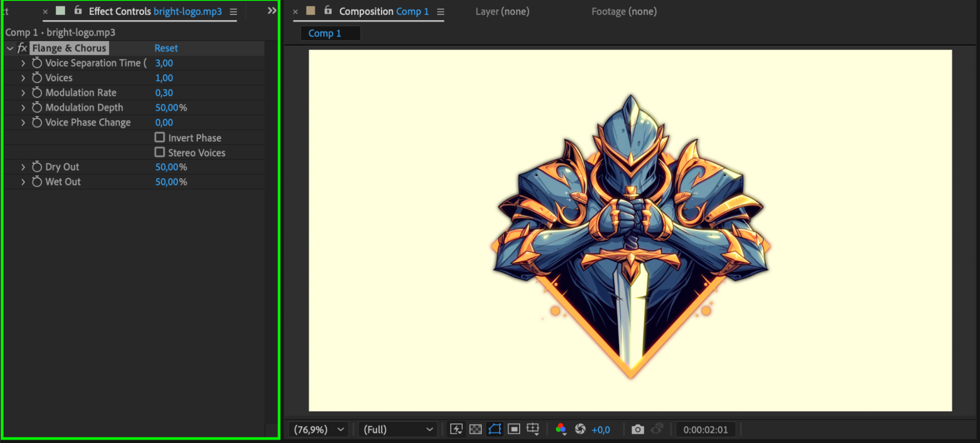Click the reset exposure aperture icon
This screenshot has height=443, width=980.
[x=580, y=429]
